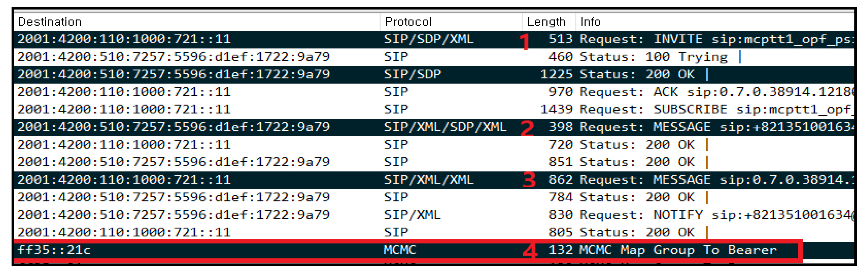Click the Info column header
Viewport: 868px width, 275px height.
click(x=590, y=22)
